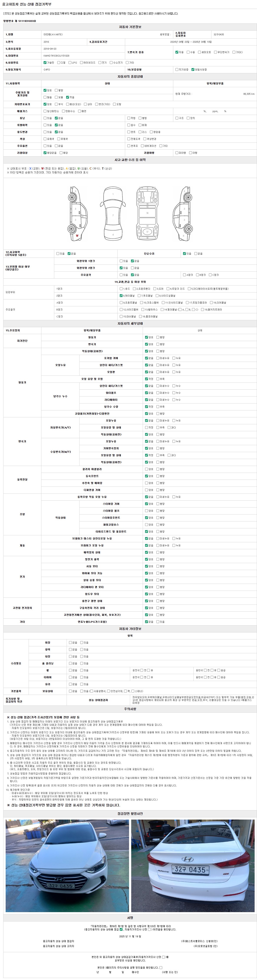This screenshot has width=257, height=980.
Task: Click the top view car diagram
Action: point(113,214)
